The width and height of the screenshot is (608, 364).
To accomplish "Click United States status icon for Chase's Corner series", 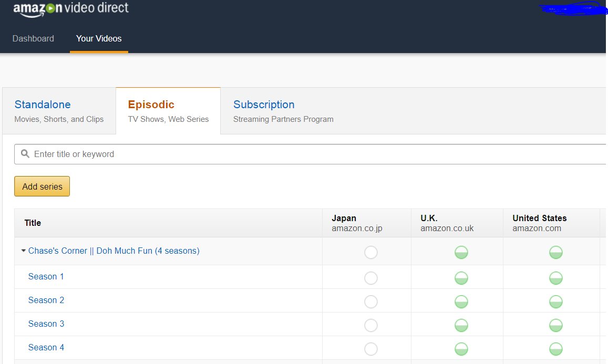I will click(555, 252).
